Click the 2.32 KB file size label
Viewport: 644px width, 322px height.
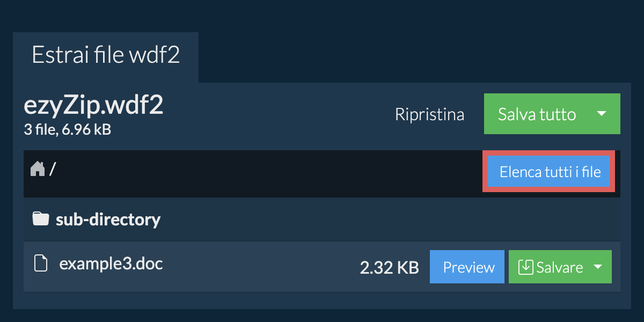389,267
